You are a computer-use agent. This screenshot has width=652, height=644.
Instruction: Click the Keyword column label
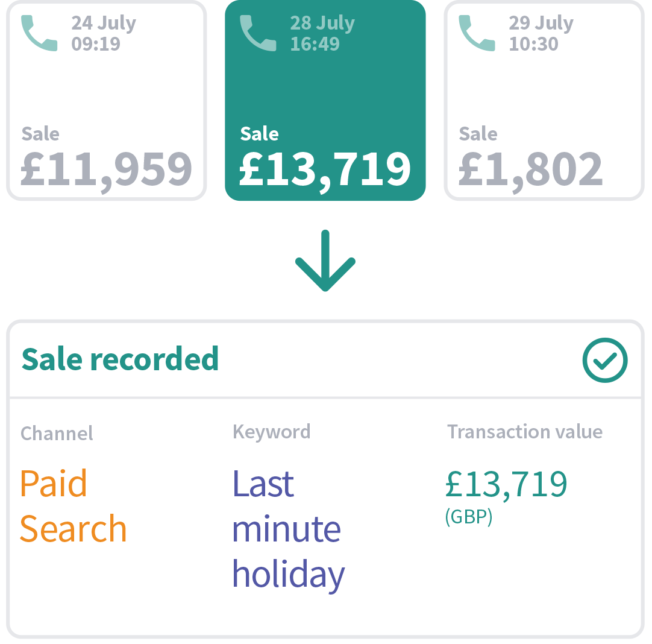[271, 432]
